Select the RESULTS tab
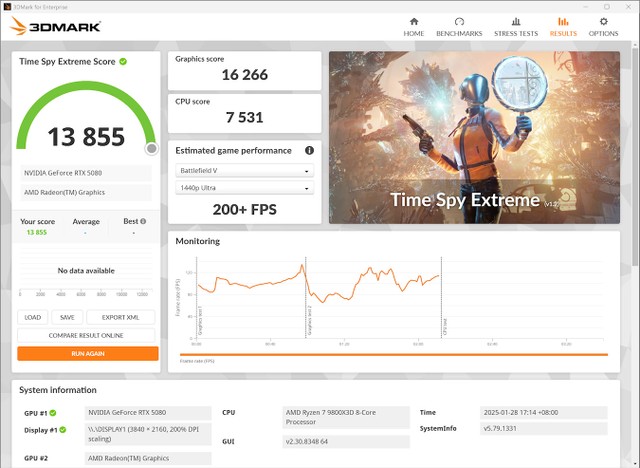The height and width of the screenshot is (468, 640). click(x=563, y=27)
